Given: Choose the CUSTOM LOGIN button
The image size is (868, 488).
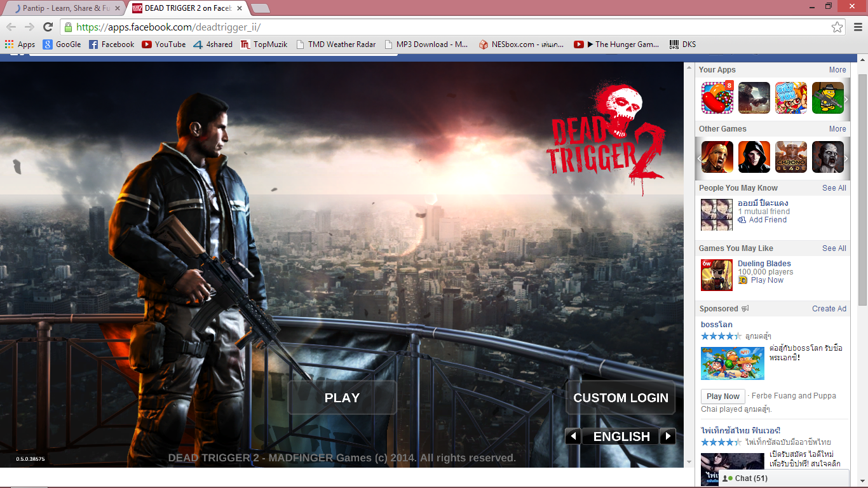Looking at the screenshot, I should click(x=621, y=398).
